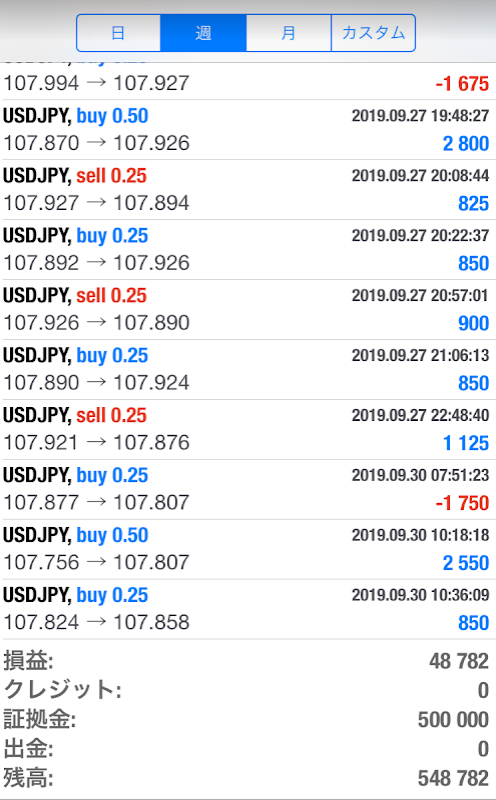Choose the カスタム custom period tab
Image resolution: width=496 pixels, height=800 pixels.
point(373,33)
